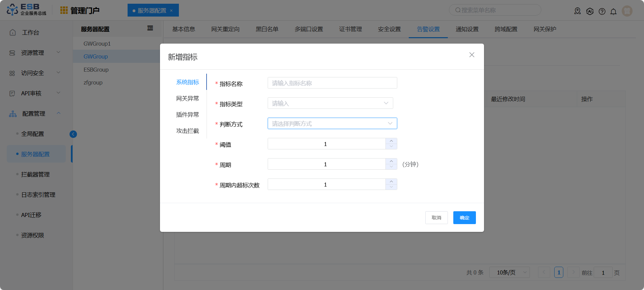644x290 pixels.
Task: Click the 指标名称 input field
Action: coord(332,83)
